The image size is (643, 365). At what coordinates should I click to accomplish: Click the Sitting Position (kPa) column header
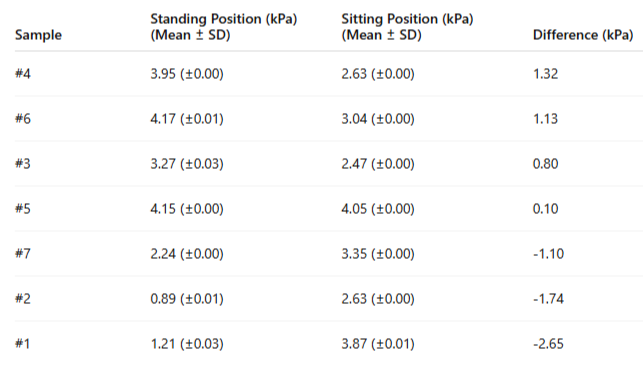[x=407, y=27]
